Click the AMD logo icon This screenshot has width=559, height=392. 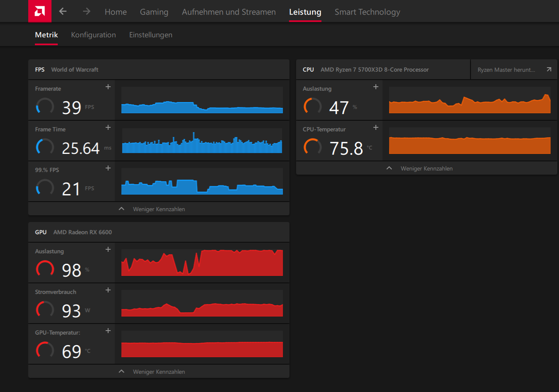(40, 11)
